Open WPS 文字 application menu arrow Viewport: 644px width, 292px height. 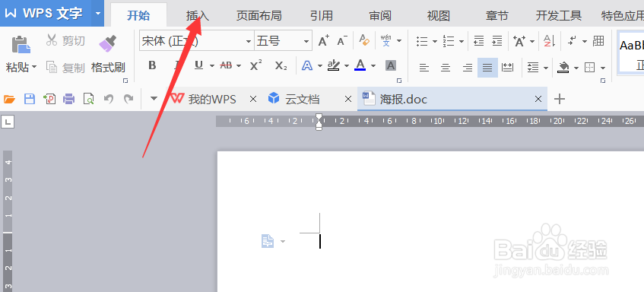tap(98, 13)
